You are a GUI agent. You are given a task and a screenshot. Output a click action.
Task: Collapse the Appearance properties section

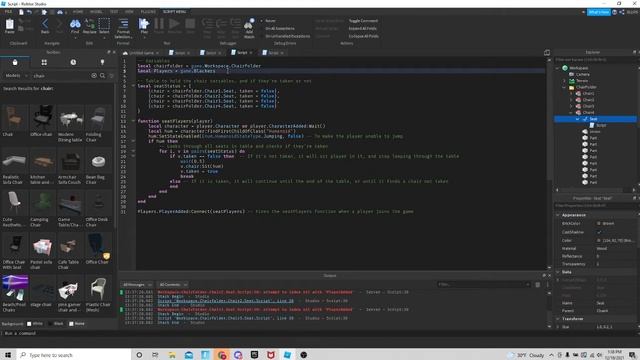pyautogui.click(x=558, y=215)
